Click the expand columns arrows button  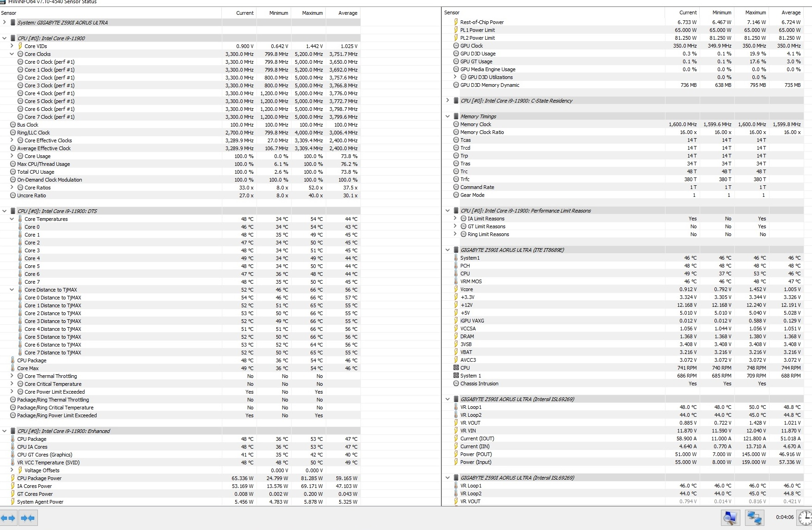pos(9,518)
